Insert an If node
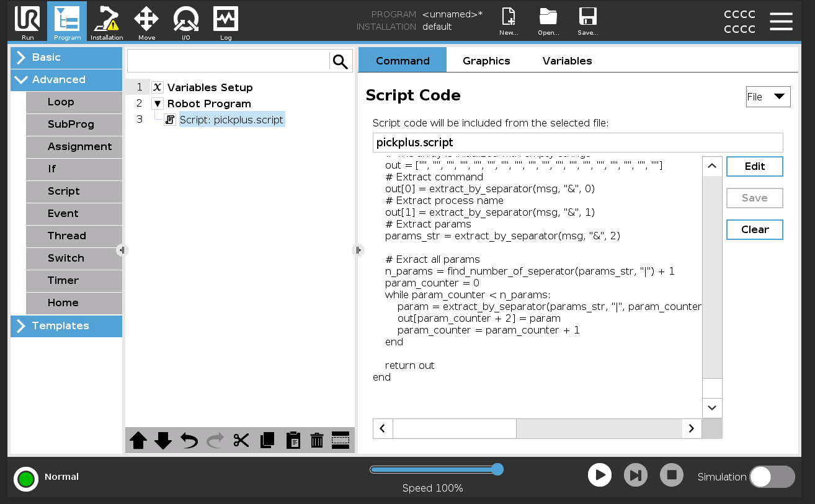The width and height of the screenshot is (815, 504). click(74, 169)
